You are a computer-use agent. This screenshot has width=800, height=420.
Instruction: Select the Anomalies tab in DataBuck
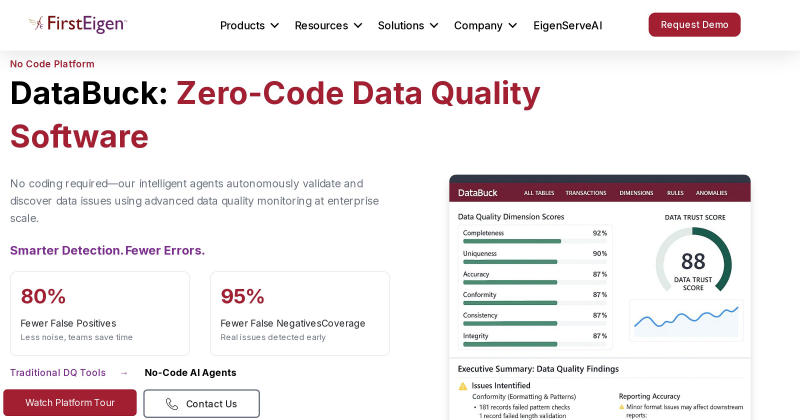[711, 193]
